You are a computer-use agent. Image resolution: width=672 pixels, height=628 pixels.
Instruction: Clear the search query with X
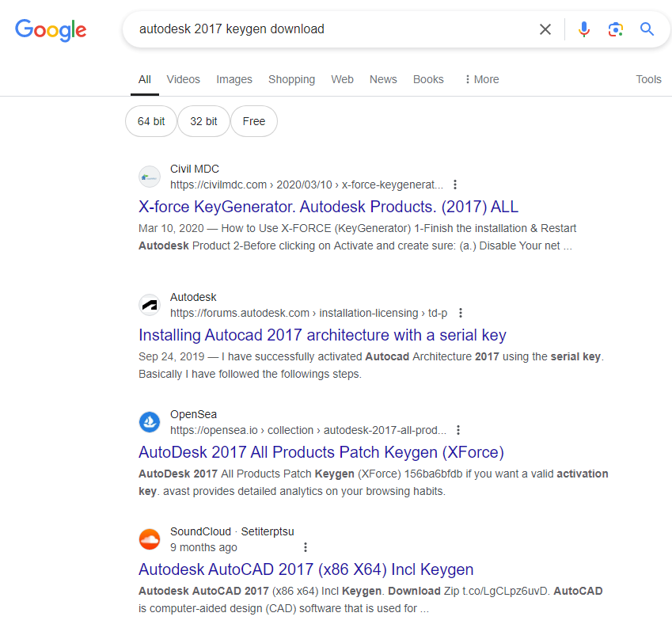coord(545,29)
